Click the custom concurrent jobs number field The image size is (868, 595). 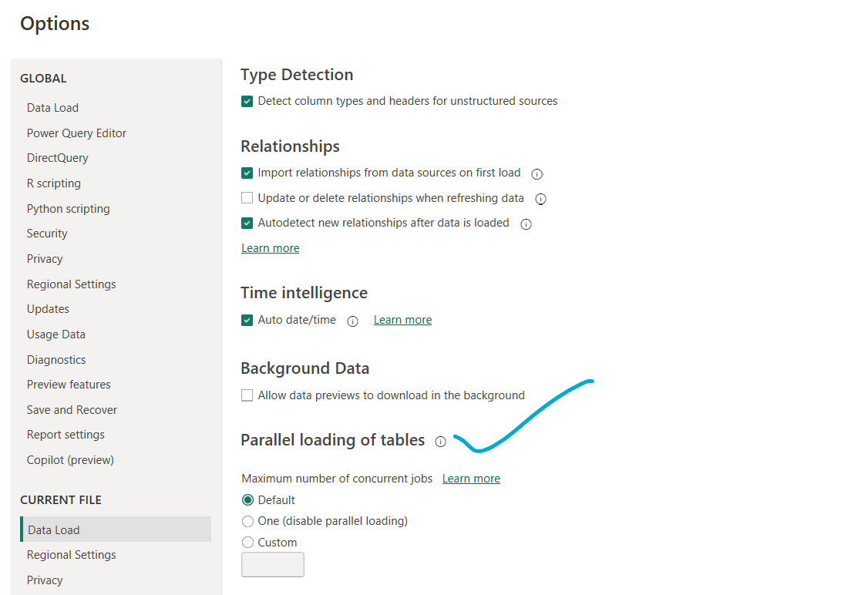click(272, 565)
